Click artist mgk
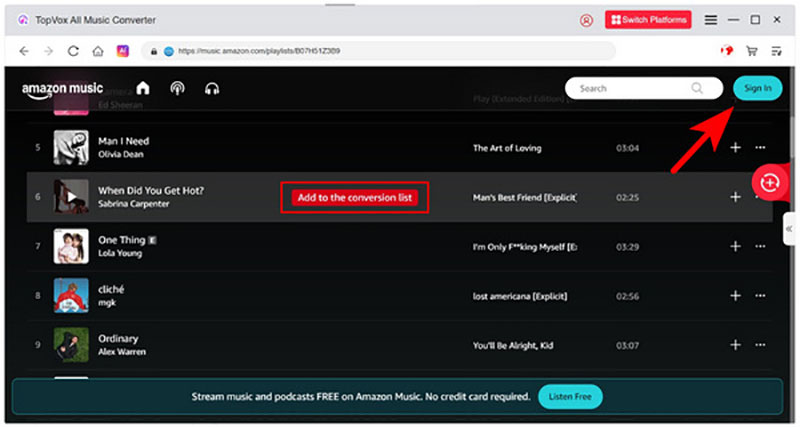This screenshot has height=428, width=800. point(107,303)
